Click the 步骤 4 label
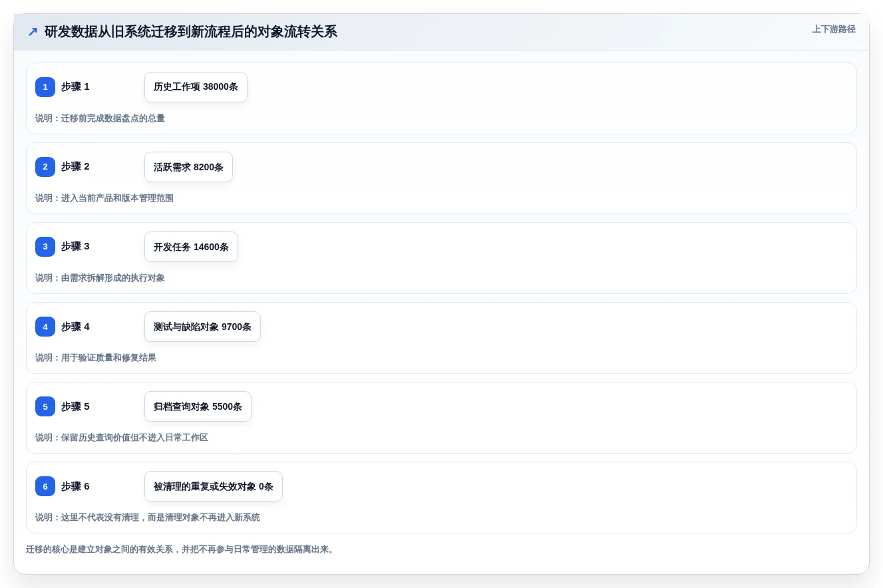This screenshot has width=883, height=588. coord(75,327)
